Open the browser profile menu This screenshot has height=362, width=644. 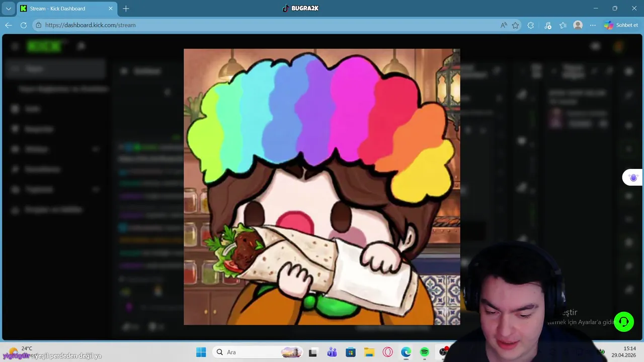click(x=578, y=25)
